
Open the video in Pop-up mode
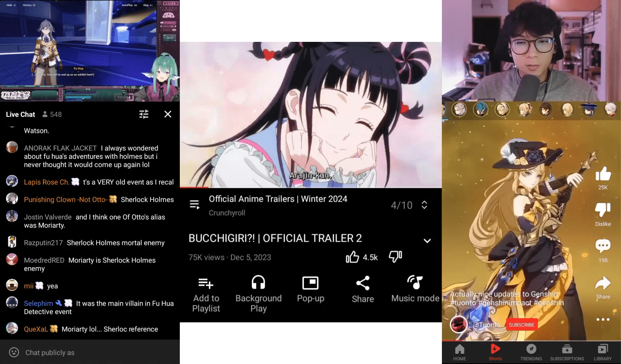[310, 289]
